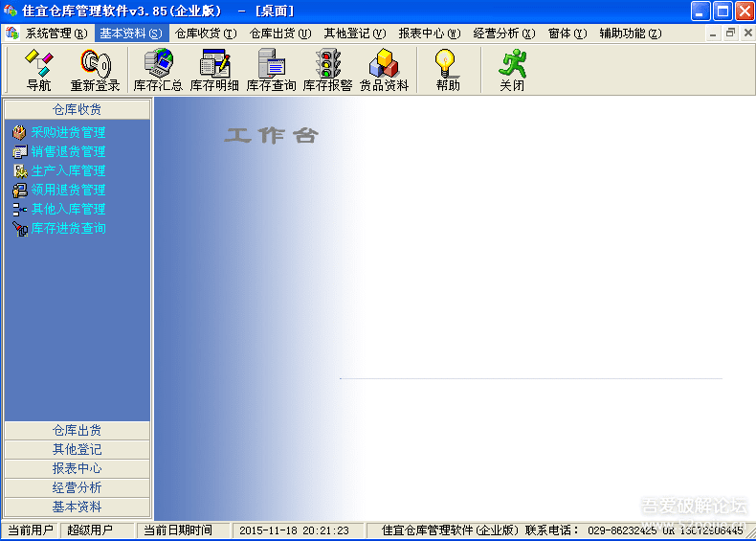Image resolution: width=756 pixels, height=541 pixels.
Task: Open 其他入库管理 link in sidebar
Action: [68, 209]
